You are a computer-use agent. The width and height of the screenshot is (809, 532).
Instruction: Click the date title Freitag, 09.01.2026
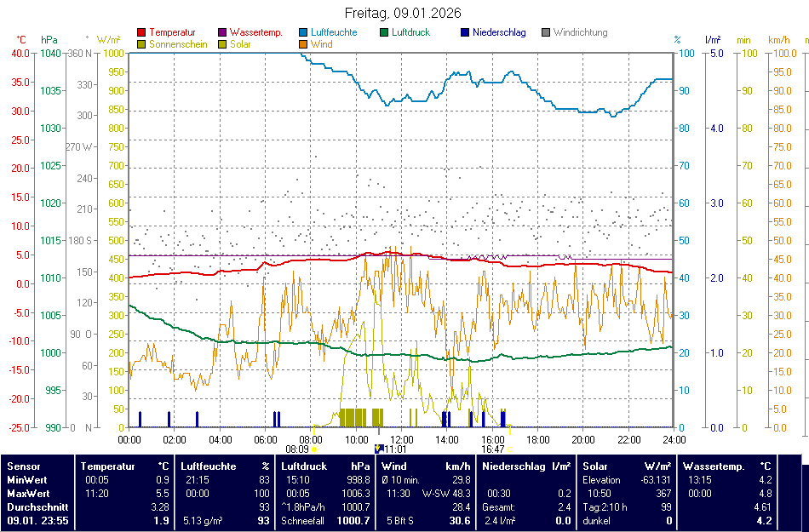tap(404, 13)
